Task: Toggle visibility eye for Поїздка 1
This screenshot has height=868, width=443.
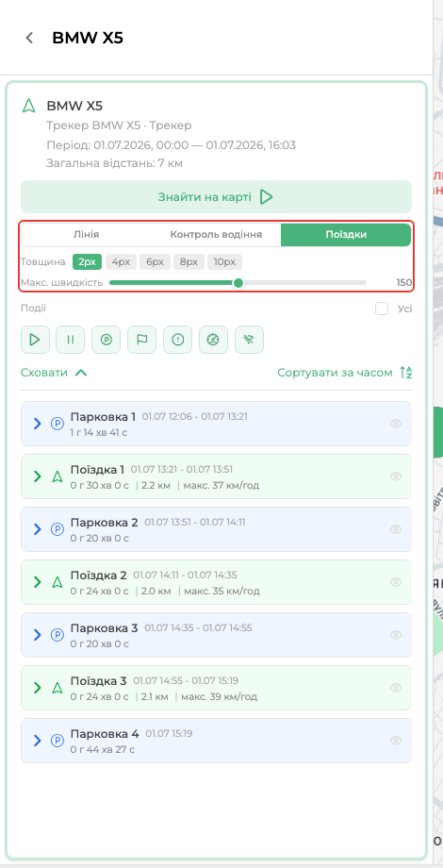Action: pyautogui.click(x=396, y=476)
